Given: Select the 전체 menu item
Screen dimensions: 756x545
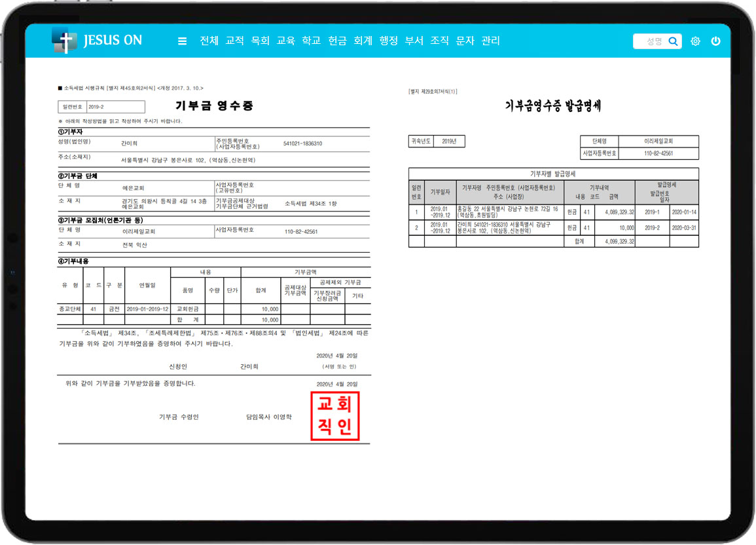Looking at the screenshot, I should [x=209, y=41].
